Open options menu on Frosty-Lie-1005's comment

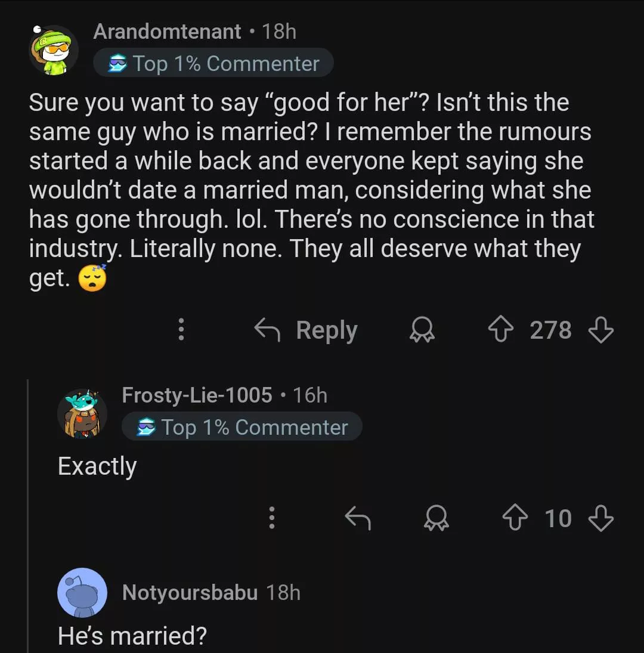272,518
